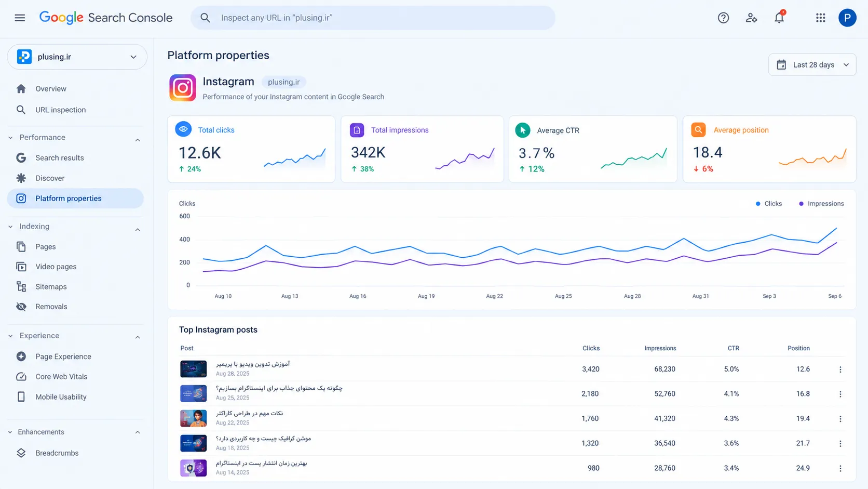Open the Last 28 days date dropdown
The width and height of the screenshot is (868, 489).
tap(812, 65)
